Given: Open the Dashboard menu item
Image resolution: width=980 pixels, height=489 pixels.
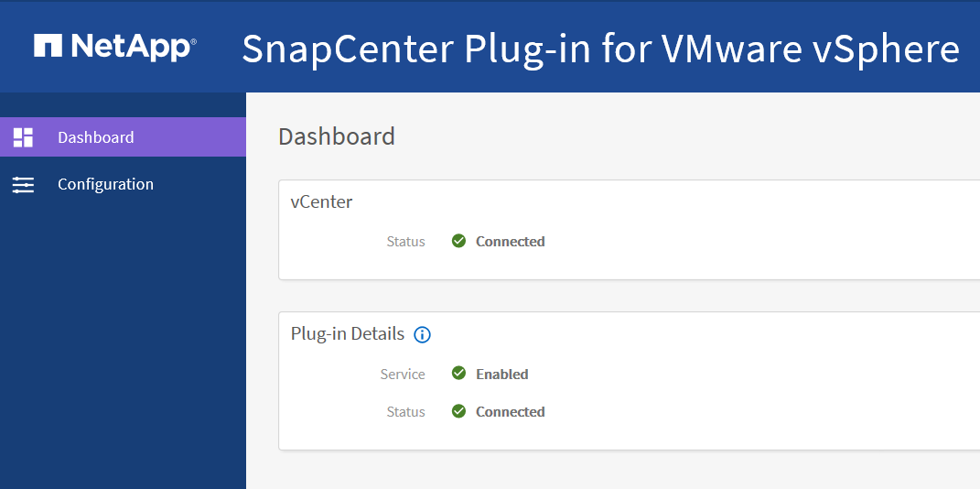Looking at the screenshot, I should [x=95, y=137].
